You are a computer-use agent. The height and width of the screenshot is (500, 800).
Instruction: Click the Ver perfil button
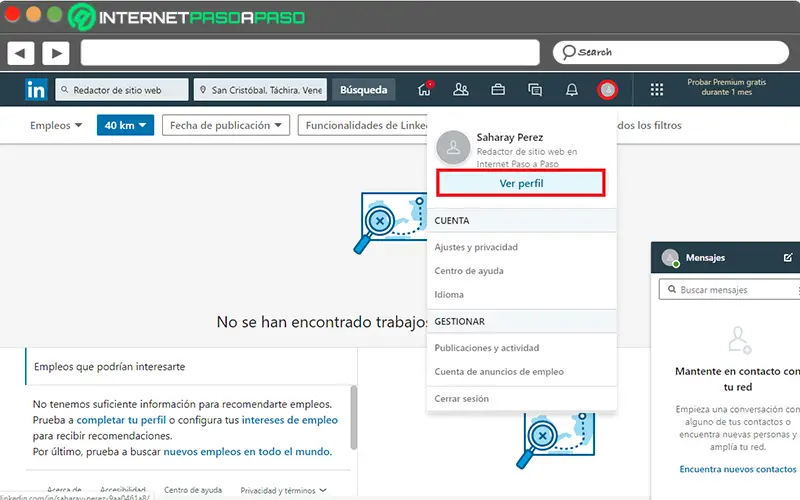pos(521,183)
